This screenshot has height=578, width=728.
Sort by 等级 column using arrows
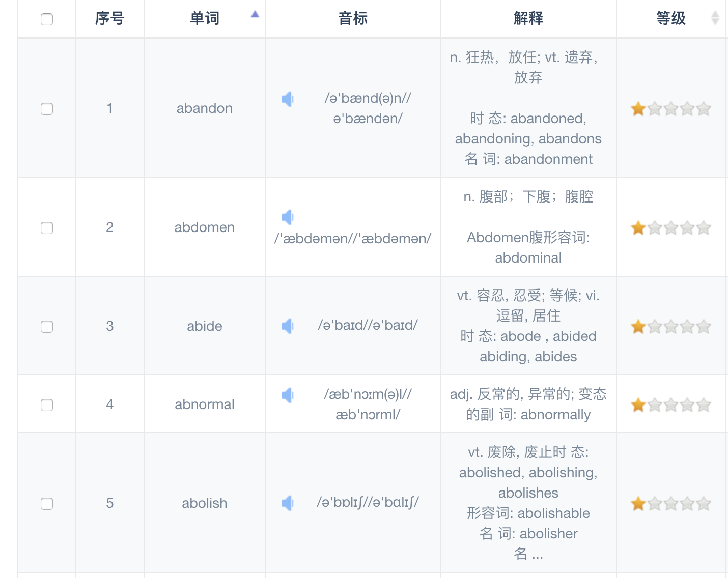point(715,18)
